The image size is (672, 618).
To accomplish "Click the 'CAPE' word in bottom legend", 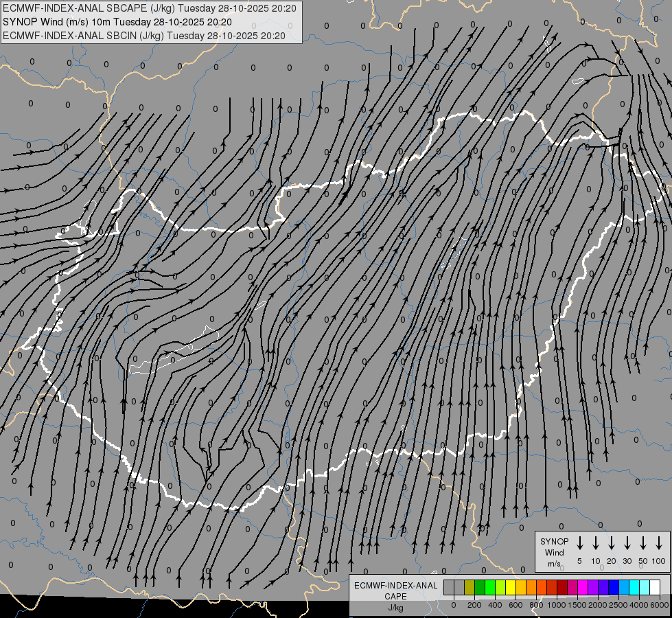I will (395, 597).
